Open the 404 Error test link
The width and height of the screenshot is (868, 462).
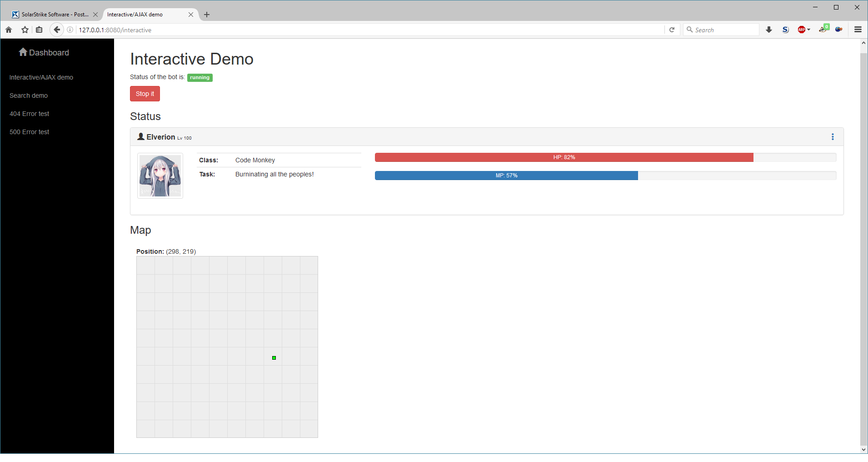30,114
